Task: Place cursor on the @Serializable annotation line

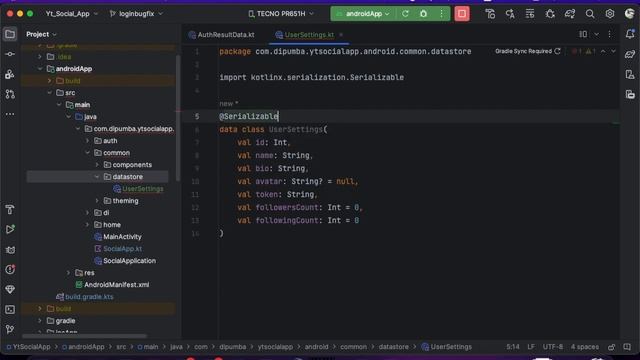Action: [249, 116]
